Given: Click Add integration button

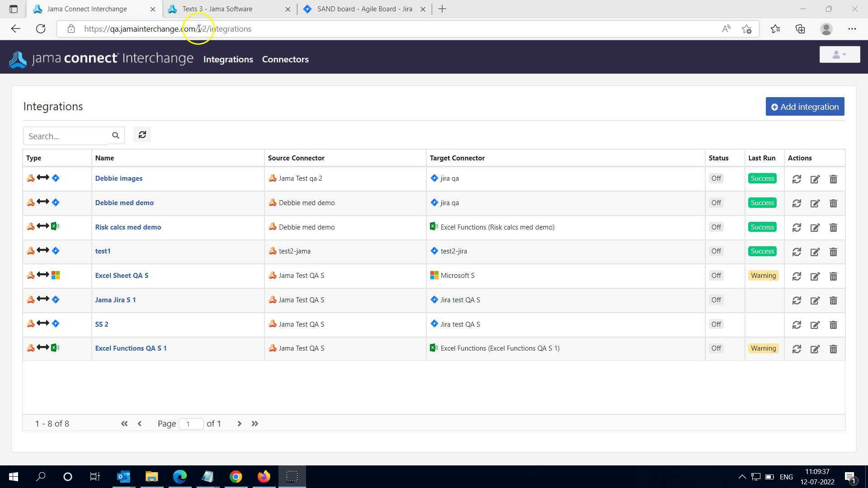Looking at the screenshot, I should click(x=805, y=107).
